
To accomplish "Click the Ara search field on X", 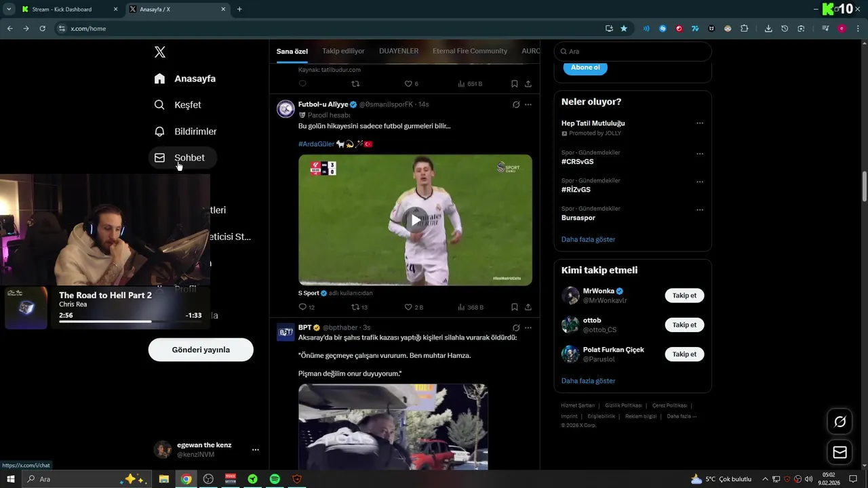I will [x=633, y=52].
